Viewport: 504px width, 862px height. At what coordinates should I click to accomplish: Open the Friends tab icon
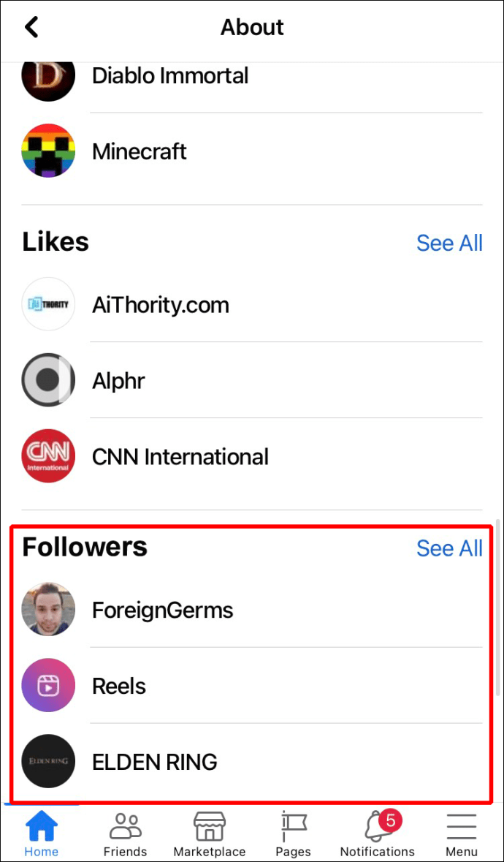pyautogui.click(x=125, y=826)
